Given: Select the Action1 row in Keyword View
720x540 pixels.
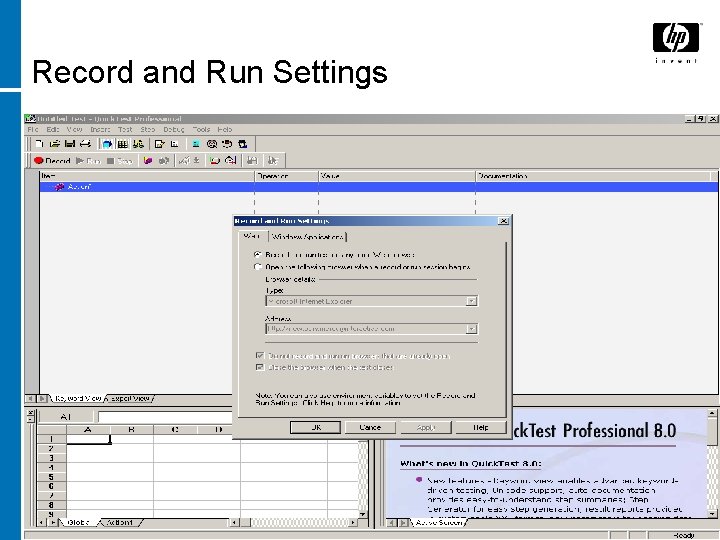Looking at the screenshot, I should click(x=378, y=187).
